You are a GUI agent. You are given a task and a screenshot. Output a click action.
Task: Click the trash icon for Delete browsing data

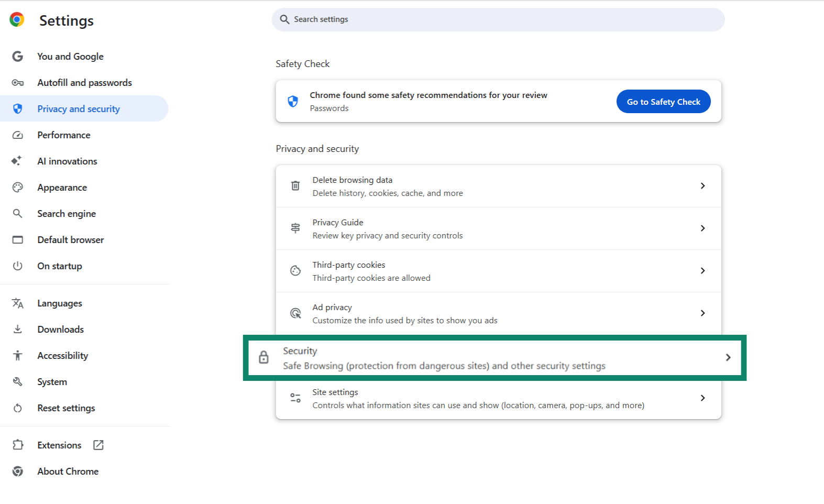[295, 186]
